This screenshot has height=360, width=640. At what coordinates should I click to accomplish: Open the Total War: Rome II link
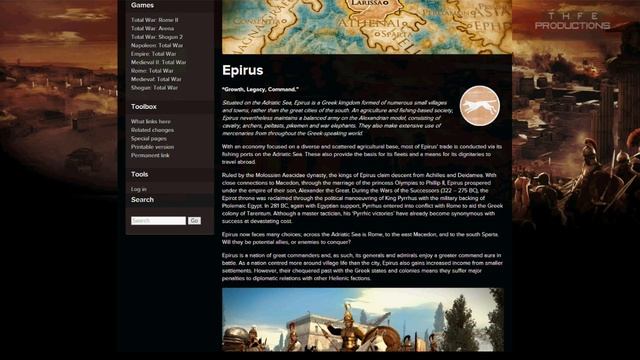[x=154, y=20]
